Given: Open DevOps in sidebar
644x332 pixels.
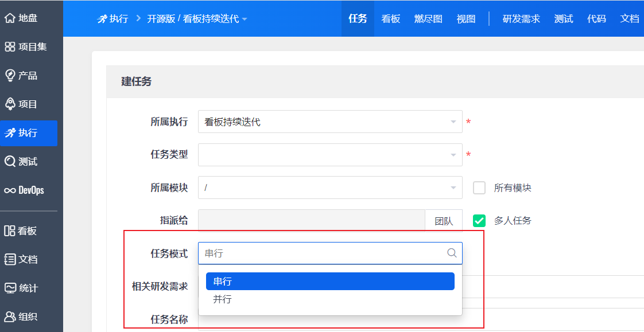Looking at the screenshot, I should 24,191.
